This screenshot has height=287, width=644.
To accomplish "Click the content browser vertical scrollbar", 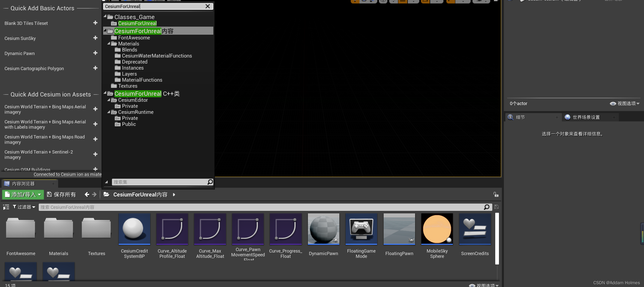I will click(x=497, y=239).
